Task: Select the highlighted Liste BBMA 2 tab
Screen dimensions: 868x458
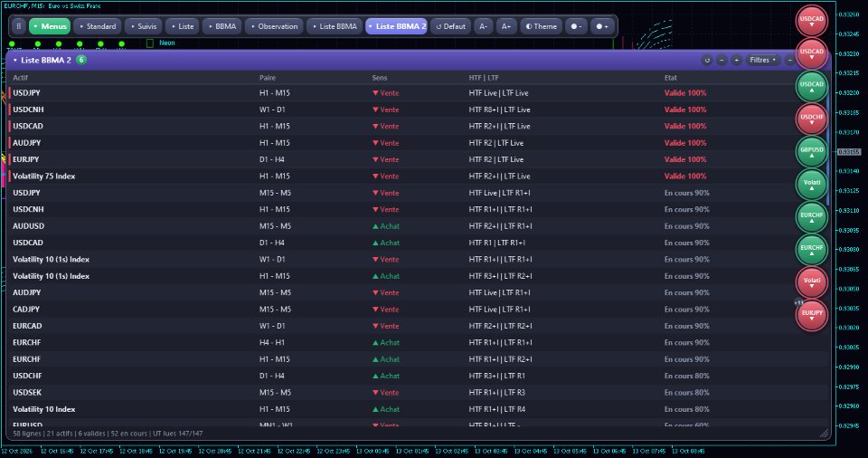Action: [x=397, y=26]
